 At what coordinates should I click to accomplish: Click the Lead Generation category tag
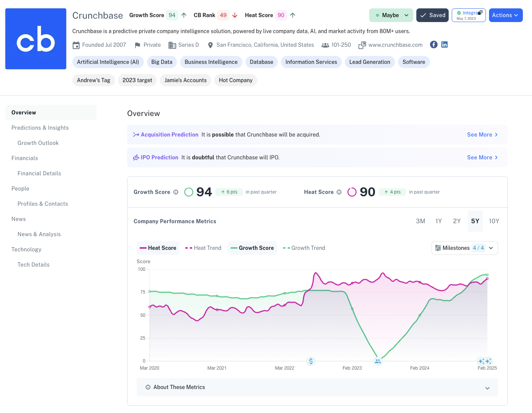[370, 62]
